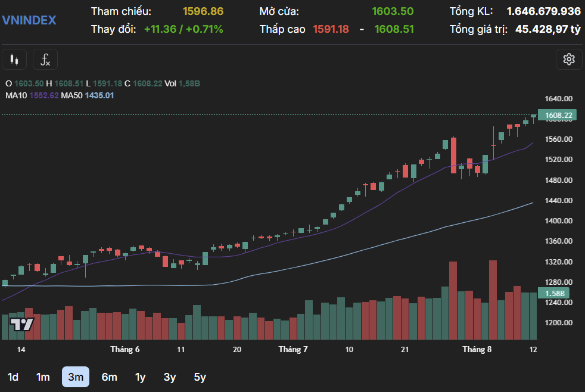Switch to the 3y time range
The height and width of the screenshot is (392, 585).
(170, 377)
